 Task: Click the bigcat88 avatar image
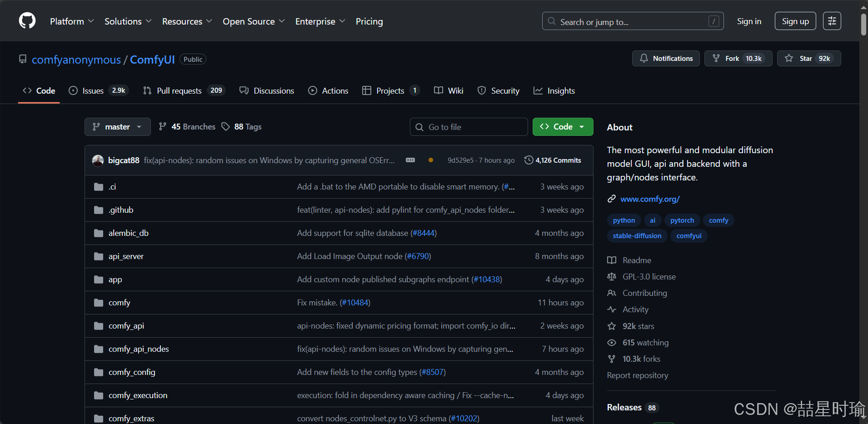point(98,160)
